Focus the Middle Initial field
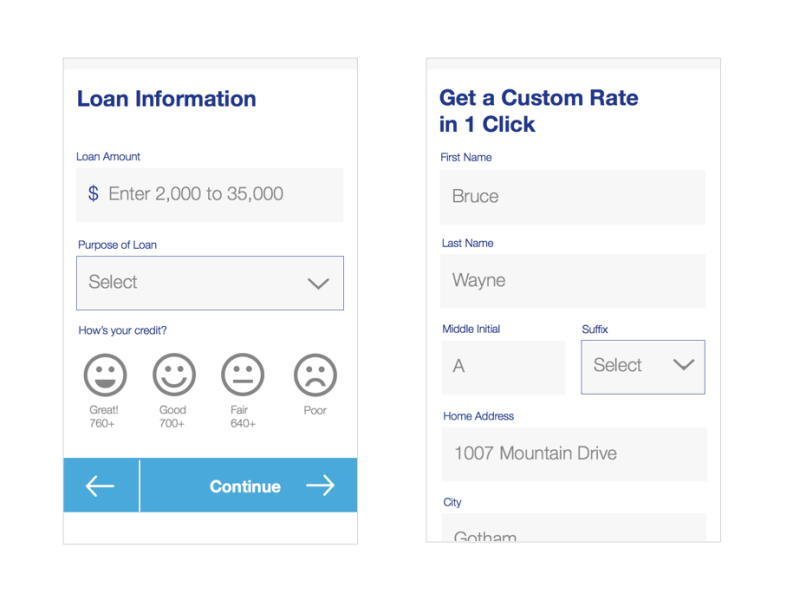The image size is (793, 600). click(503, 367)
